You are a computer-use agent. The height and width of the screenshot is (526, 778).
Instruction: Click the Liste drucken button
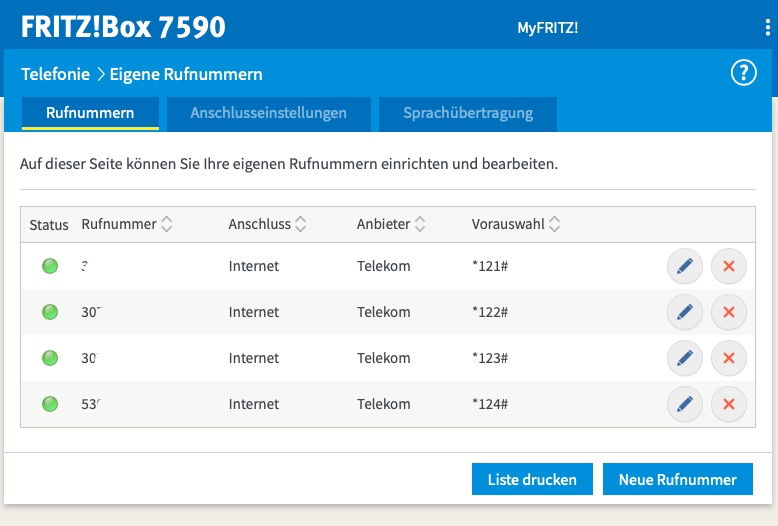(x=532, y=479)
